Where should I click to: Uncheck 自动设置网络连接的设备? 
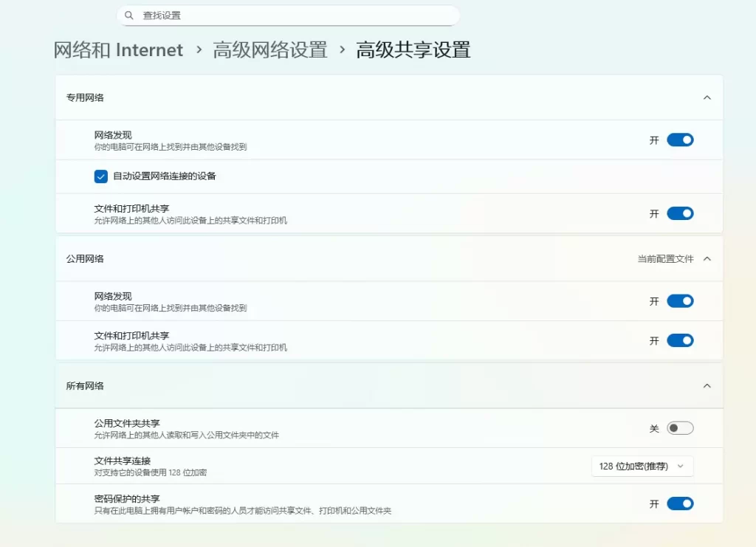tap(100, 176)
